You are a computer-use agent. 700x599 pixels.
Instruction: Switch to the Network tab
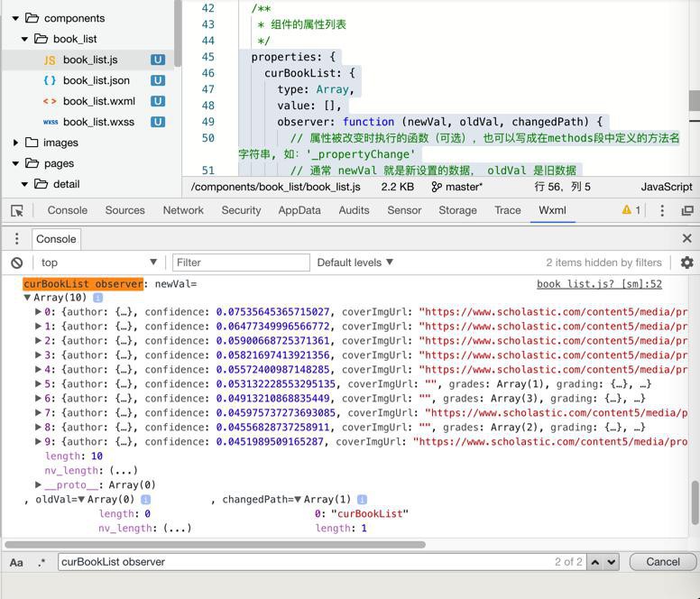(x=183, y=210)
